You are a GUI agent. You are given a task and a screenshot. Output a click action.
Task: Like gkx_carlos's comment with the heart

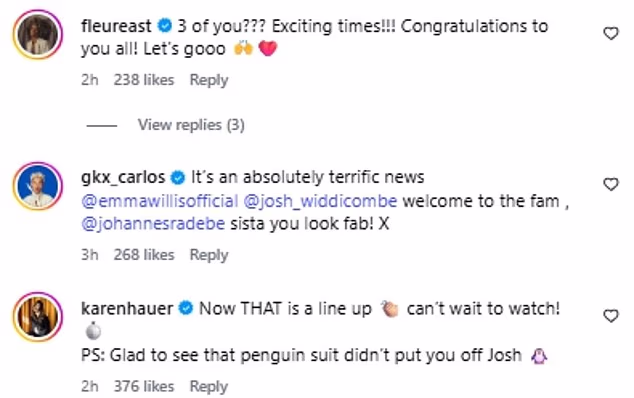coord(611,184)
